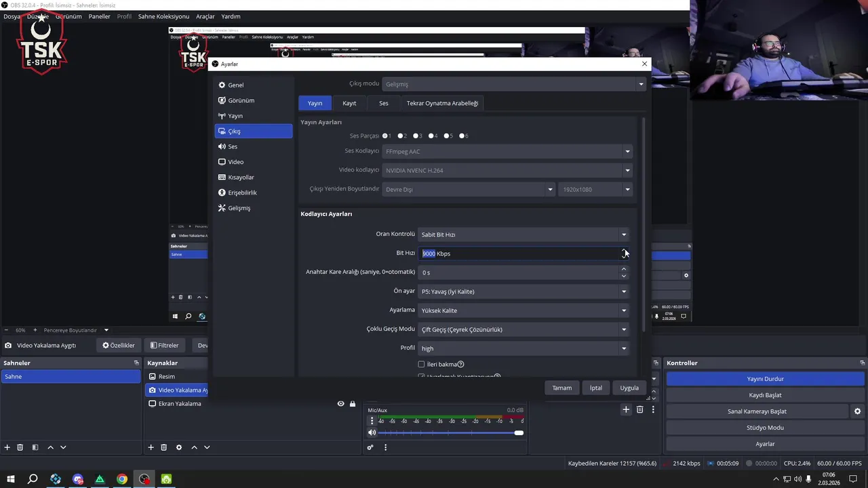Open scene filters icon in Sahneler toolbar
The width and height of the screenshot is (868, 488).
pyautogui.click(x=35, y=447)
